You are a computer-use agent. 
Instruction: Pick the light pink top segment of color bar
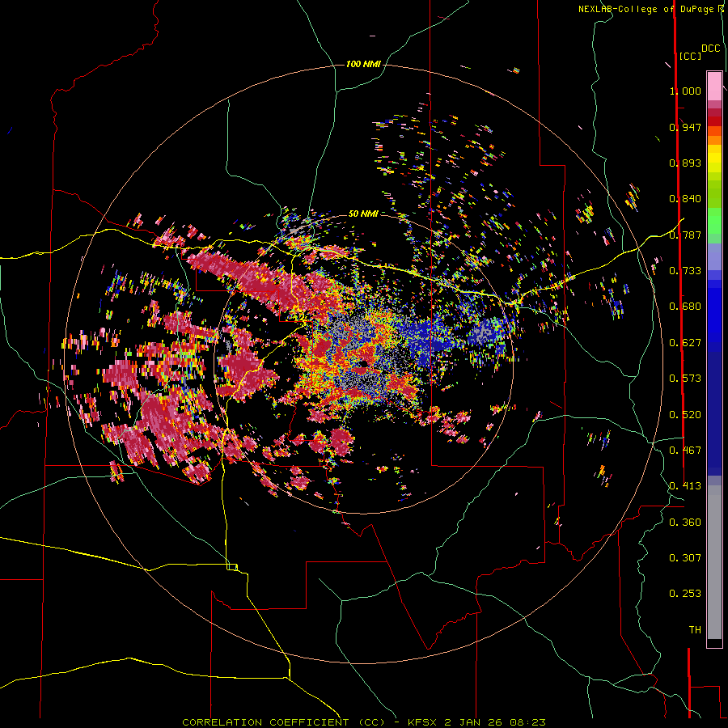point(714,86)
